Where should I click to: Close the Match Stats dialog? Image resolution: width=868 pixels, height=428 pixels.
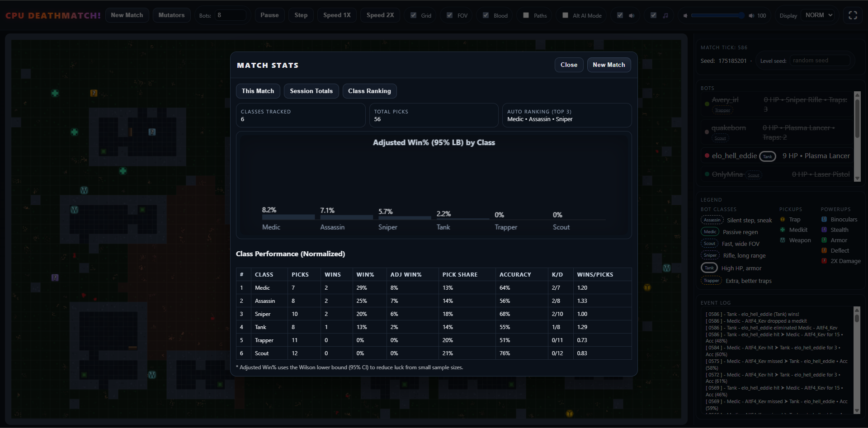pos(569,65)
